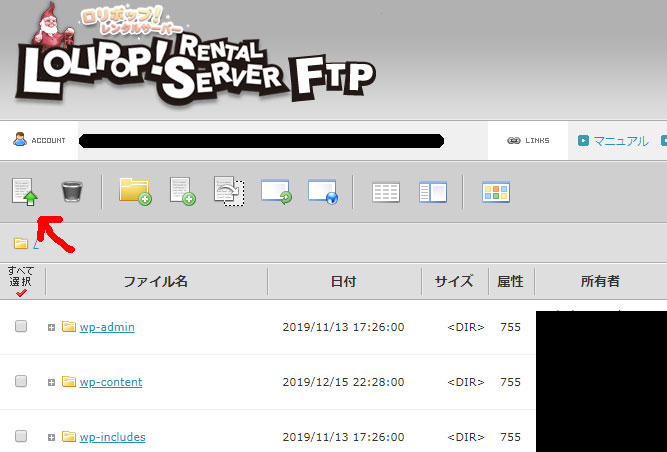This screenshot has width=667, height=452.
Task: Click the <DIR> size of wp-includes
Action: [x=466, y=437]
